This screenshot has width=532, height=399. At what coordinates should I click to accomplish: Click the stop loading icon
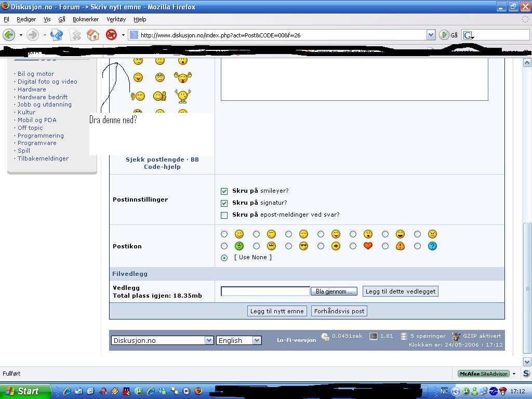[x=75, y=35]
